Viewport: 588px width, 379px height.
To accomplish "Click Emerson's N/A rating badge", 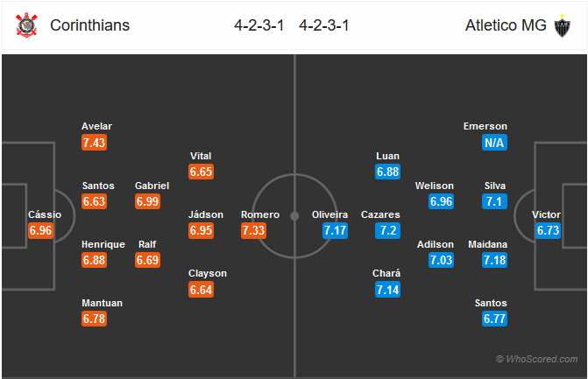I will [x=494, y=143].
